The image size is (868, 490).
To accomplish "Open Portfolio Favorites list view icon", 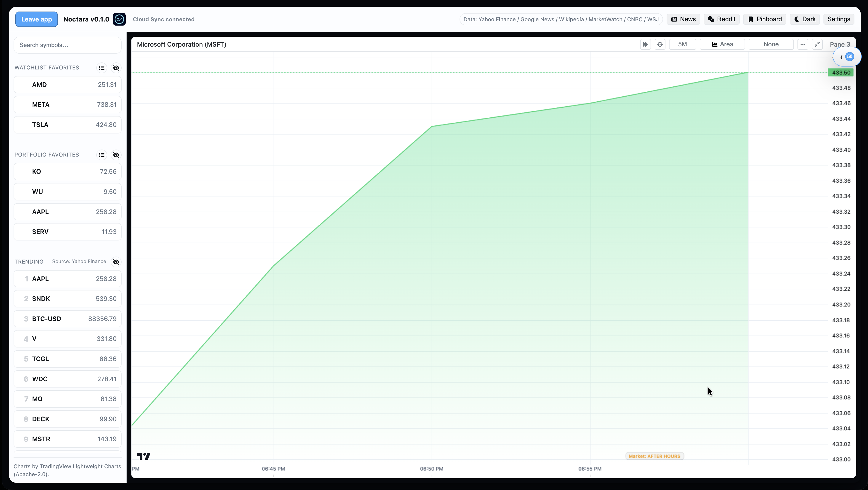I will tap(101, 155).
